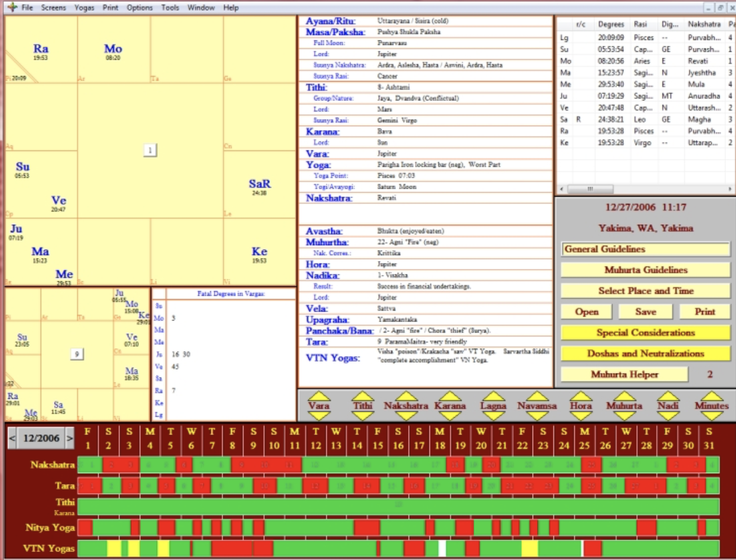Click the Nakshatra column header in planet table
This screenshot has height=560, width=736.
[704, 24]
